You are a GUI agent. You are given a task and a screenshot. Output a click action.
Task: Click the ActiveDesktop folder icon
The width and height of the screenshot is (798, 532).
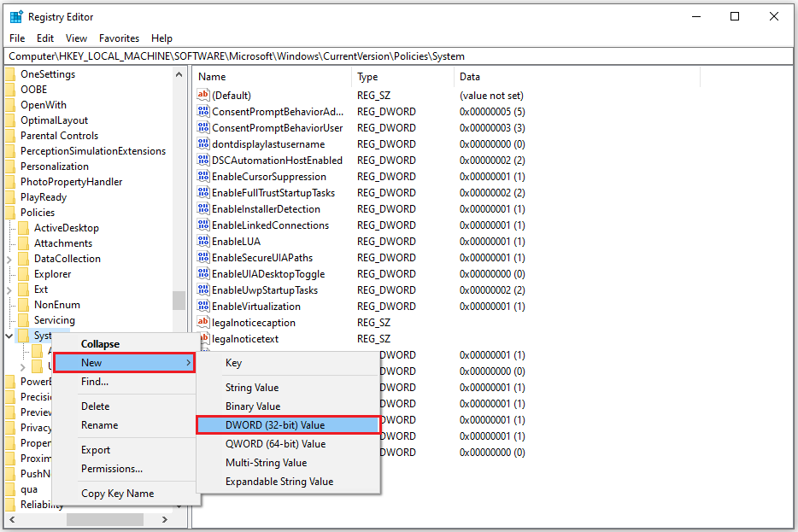coord(23,228)
